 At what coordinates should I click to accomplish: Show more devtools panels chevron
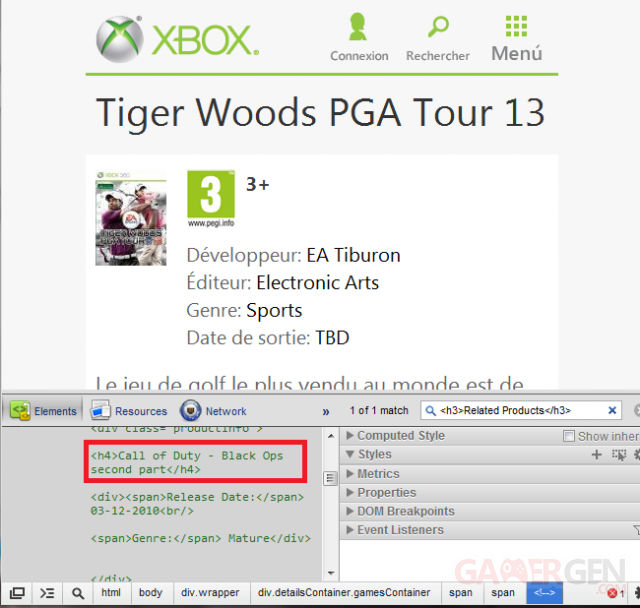coord(326,412)
